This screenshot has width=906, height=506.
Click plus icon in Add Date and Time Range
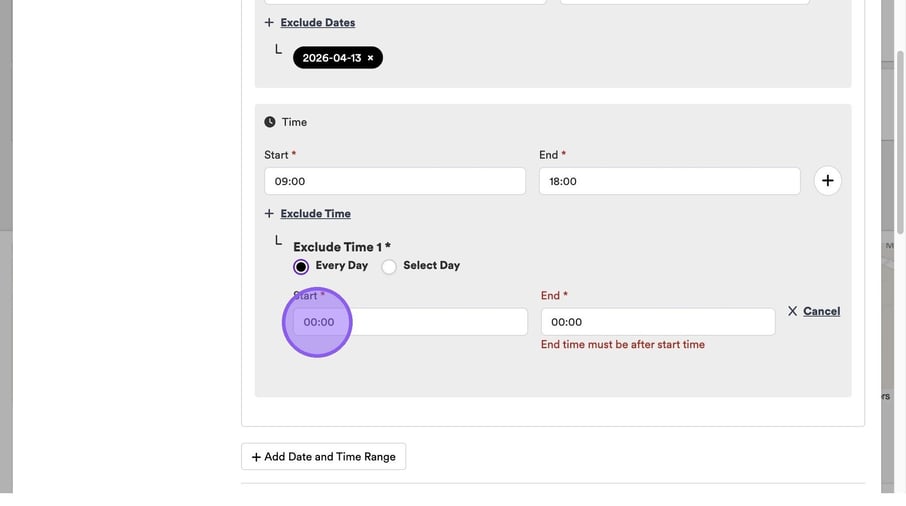(256, 457)
